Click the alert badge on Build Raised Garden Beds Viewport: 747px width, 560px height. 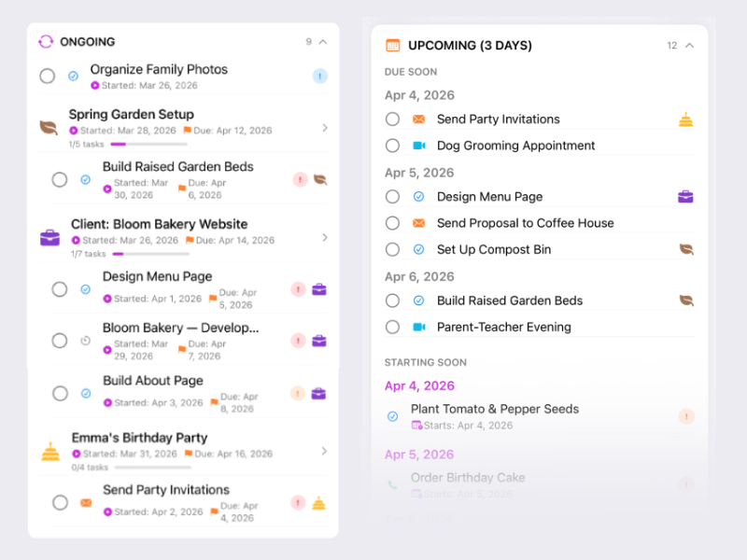300,179
